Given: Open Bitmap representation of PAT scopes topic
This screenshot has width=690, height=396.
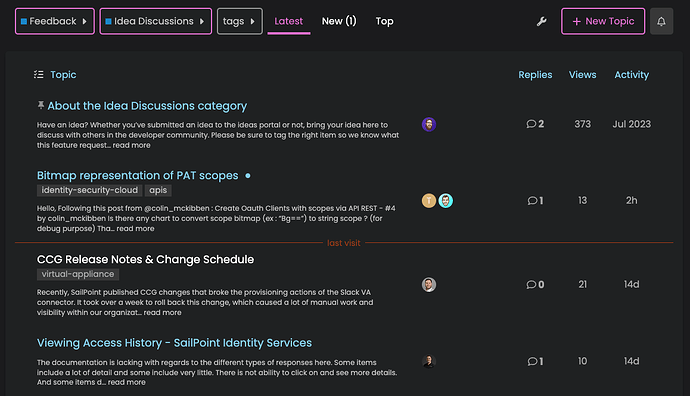Looking at the screenshot, I should [138, 176].
